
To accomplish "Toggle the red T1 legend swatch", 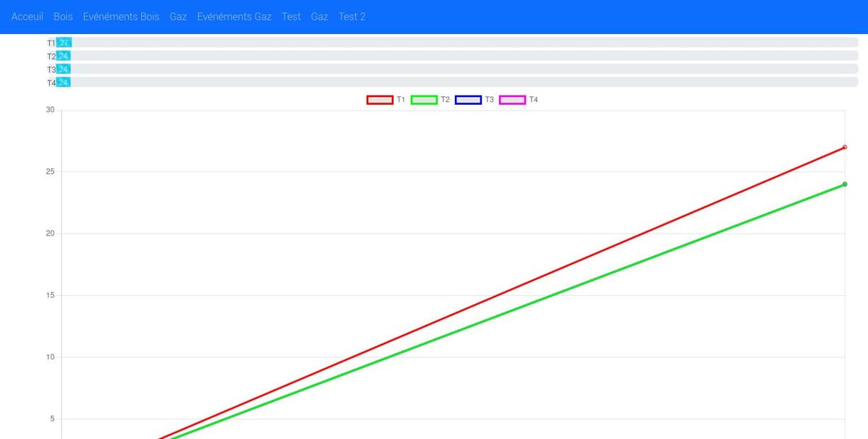I will [380, 100].
